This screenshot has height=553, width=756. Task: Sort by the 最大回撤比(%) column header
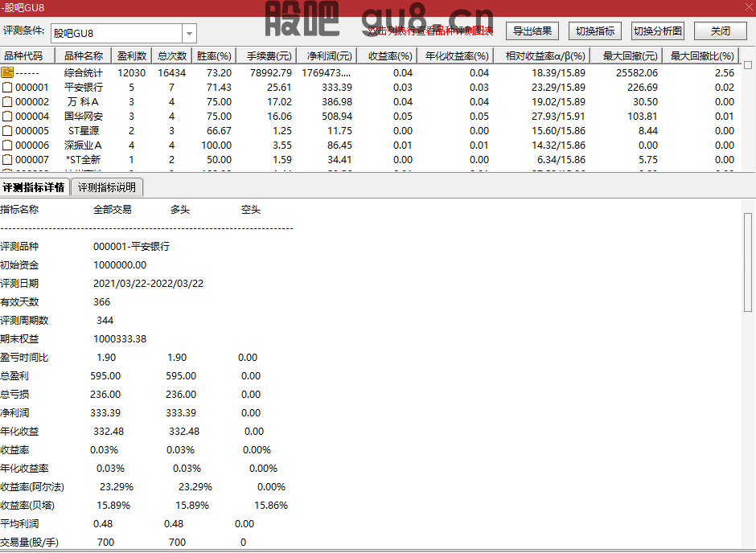click(701, 56)
